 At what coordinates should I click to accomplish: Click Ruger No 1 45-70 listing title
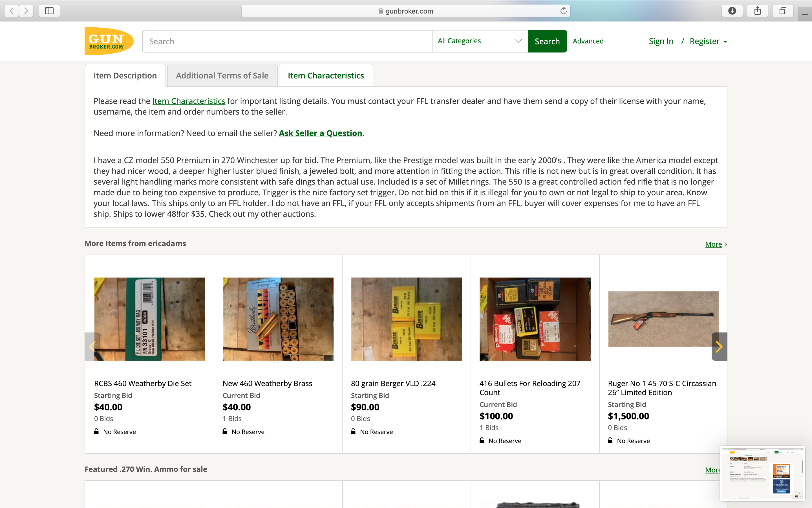(x=662, y=388)
